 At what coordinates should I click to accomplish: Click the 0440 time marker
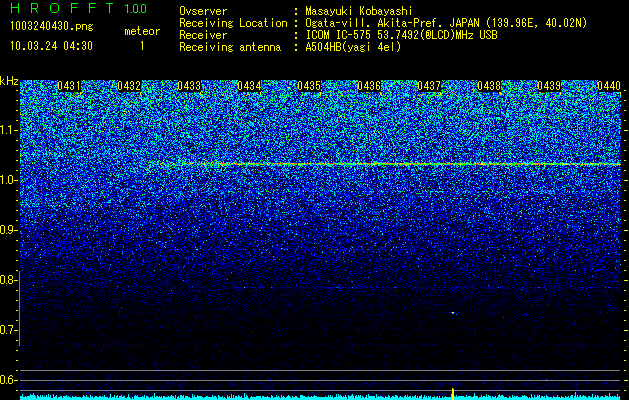609,86
